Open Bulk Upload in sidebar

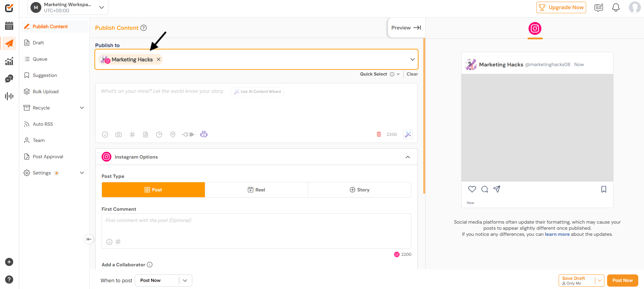[54, 91]
